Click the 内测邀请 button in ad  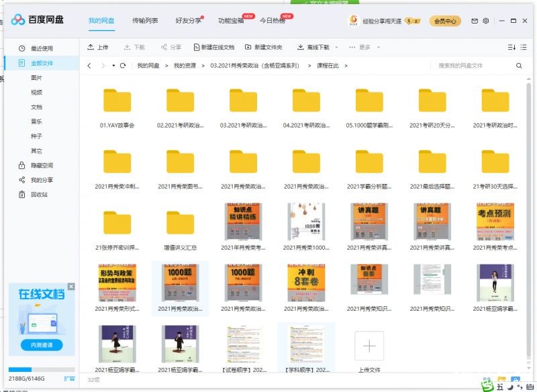tap(42, 345)
